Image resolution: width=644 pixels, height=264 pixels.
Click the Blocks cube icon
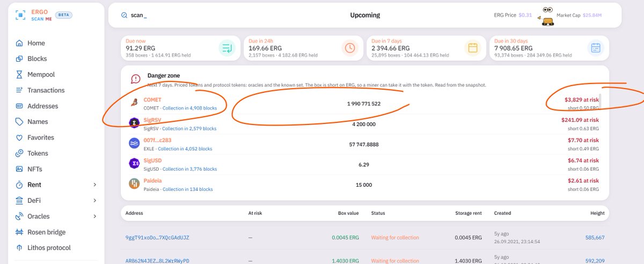tap(19, 58)
